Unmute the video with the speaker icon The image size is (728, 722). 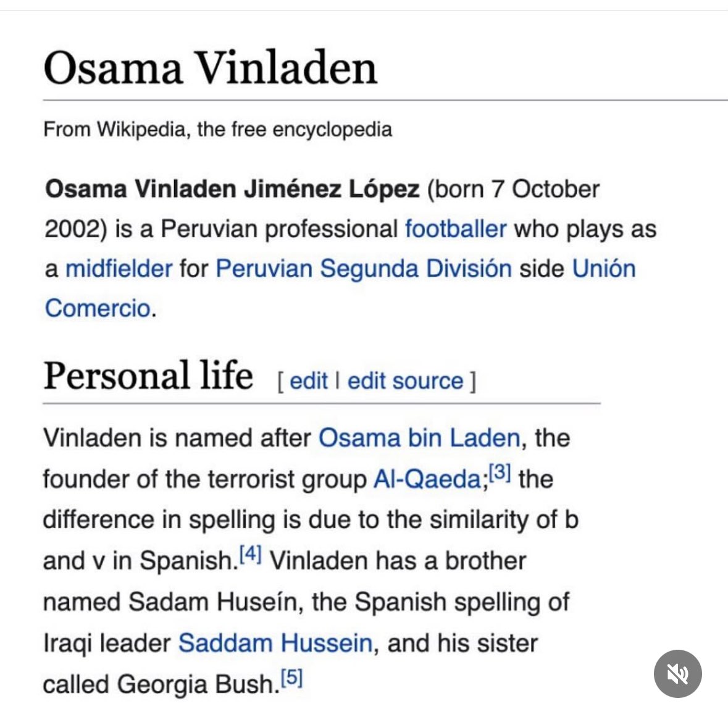[677, 673]
